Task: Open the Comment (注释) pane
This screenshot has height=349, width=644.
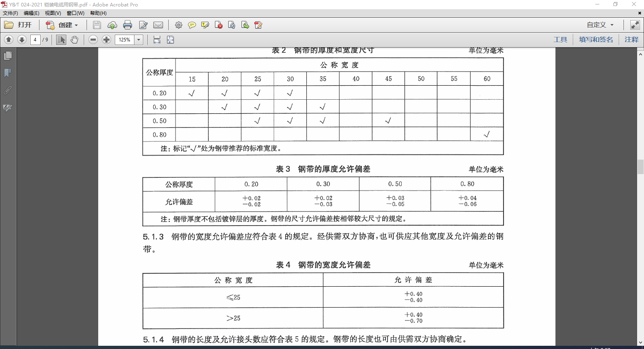Action: tap(632, 39)
